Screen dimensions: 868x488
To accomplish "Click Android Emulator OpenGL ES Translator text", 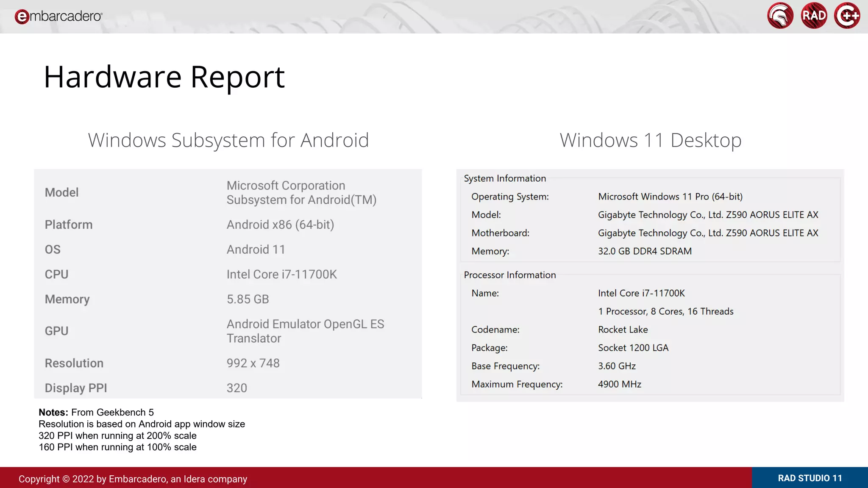I will click(305, 331).
